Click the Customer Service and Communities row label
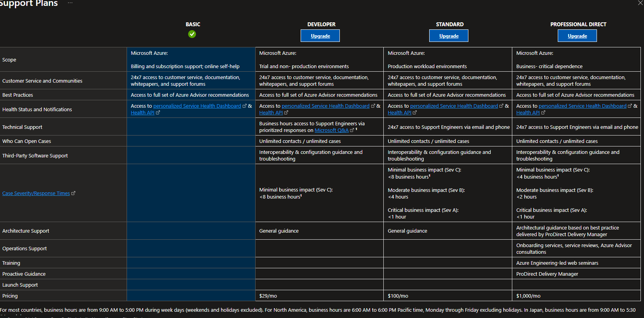Viewport: 644px width, 318px height. [42, 81]
